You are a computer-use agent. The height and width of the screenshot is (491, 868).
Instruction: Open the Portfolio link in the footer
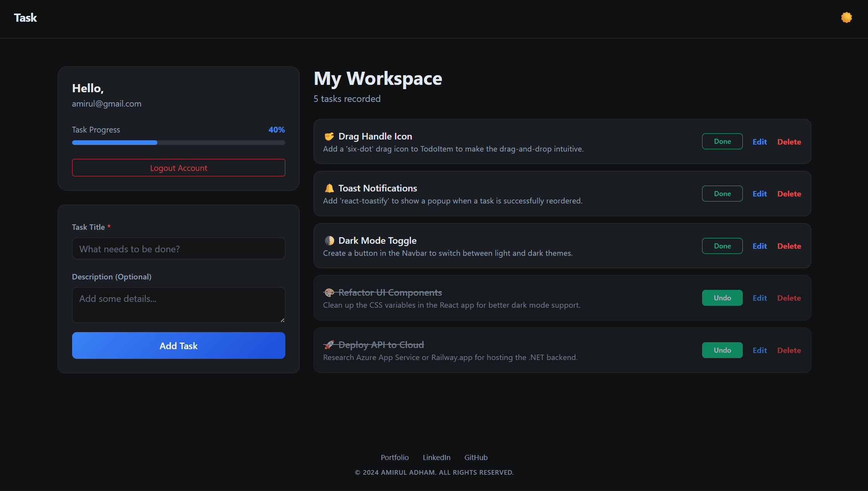click(x=395, y=457)
